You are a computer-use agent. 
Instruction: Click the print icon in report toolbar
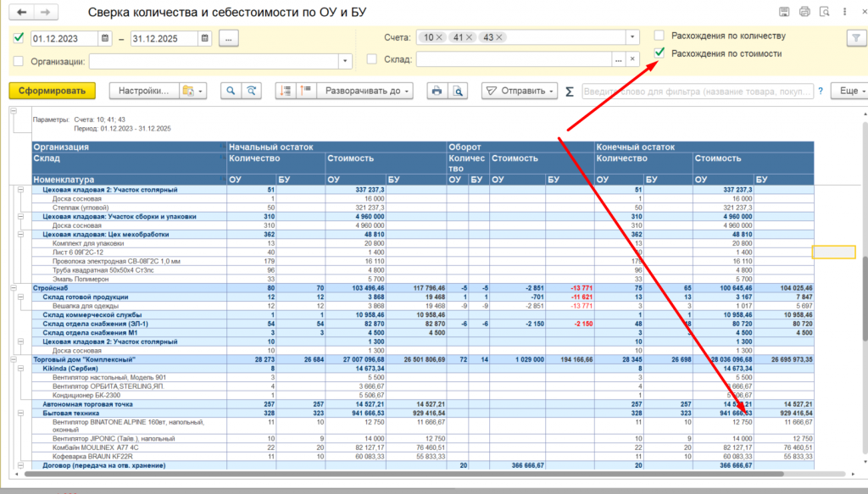coord(437,91)
